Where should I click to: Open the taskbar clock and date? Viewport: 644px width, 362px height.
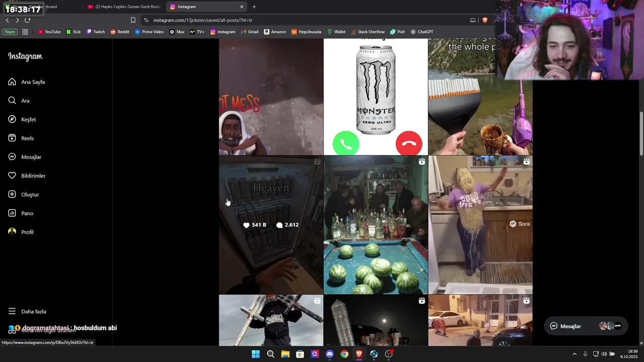click(x=629, y=354)
